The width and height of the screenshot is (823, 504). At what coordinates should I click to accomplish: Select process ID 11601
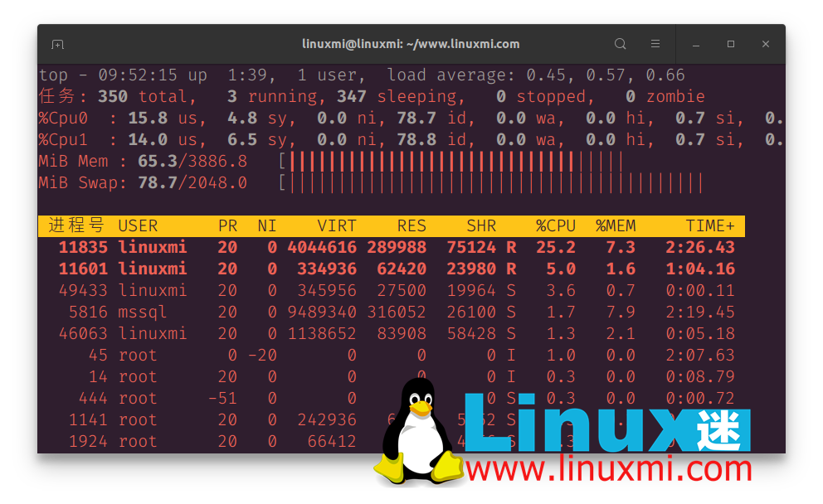coord(83,269)
